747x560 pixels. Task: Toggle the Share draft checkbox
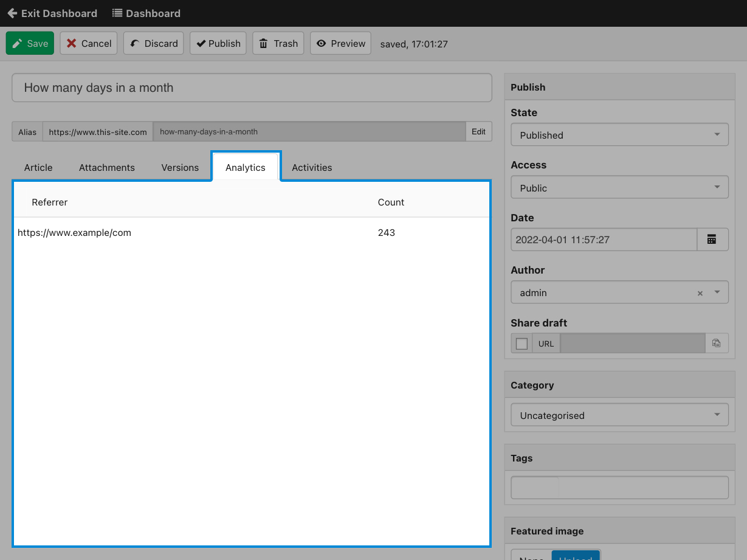tap(522, 344)
